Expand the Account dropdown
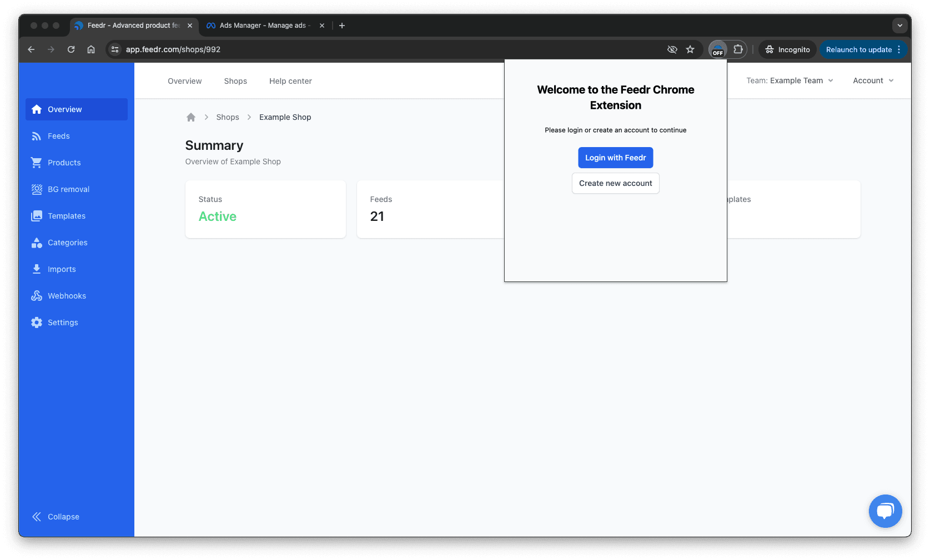Image resolution: width=930 pixels, height=560 pixels. (873, 80)
